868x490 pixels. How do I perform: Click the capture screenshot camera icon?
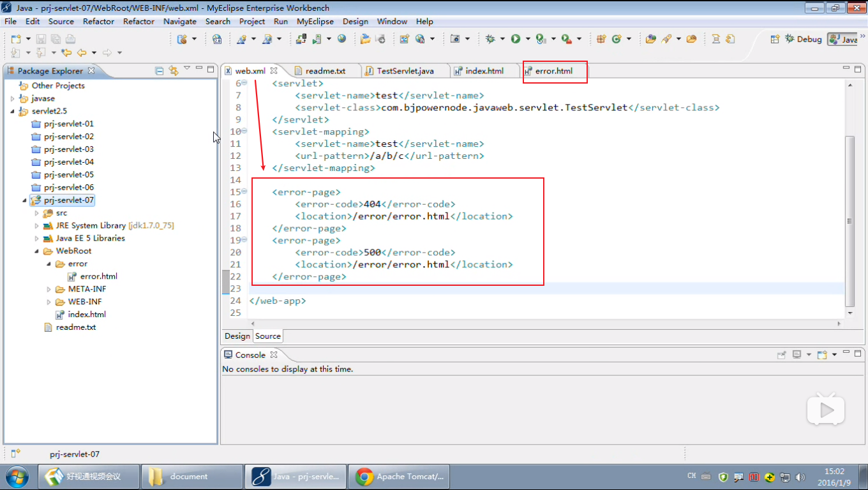pyautogui.click(x=455, y=39)
